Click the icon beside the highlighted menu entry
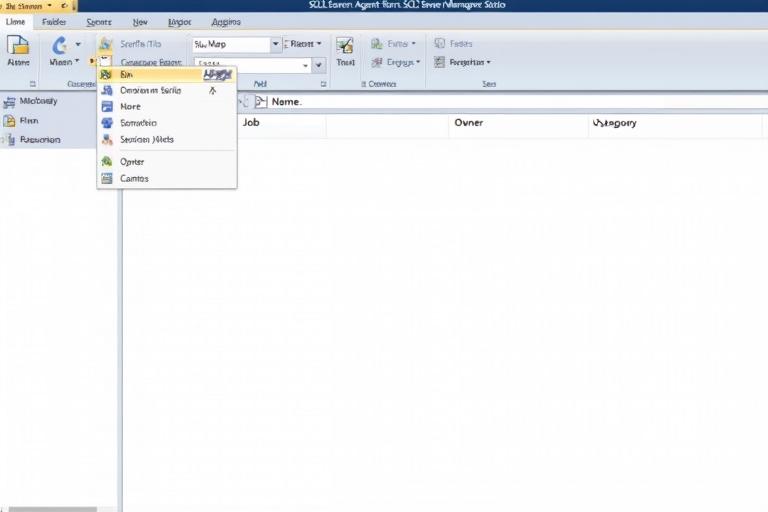The height and width of the screenshot is (512, 768). click(x=107, y=75)
